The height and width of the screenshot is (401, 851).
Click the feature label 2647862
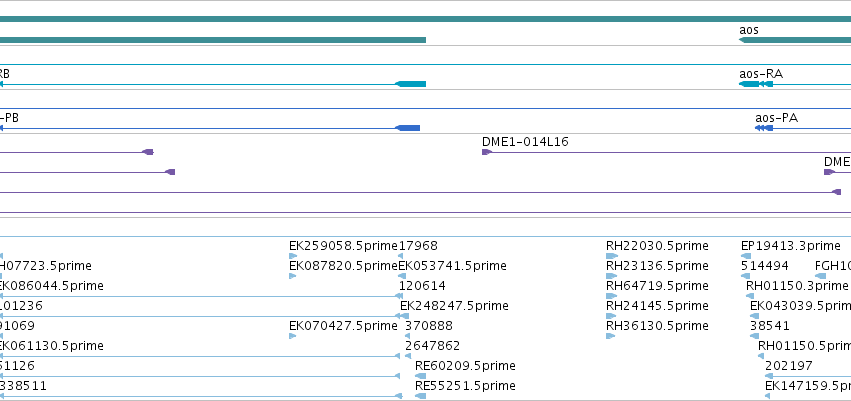[433, 346]
